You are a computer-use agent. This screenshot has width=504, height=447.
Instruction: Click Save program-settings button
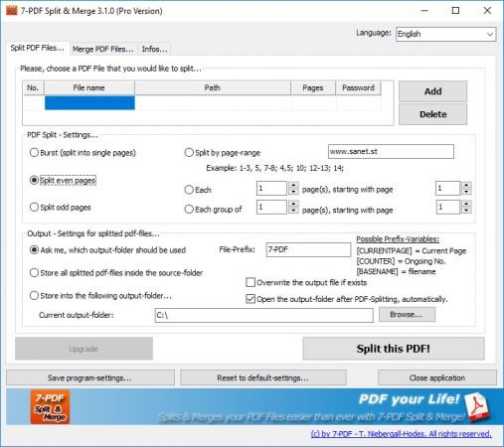[90, 377]
